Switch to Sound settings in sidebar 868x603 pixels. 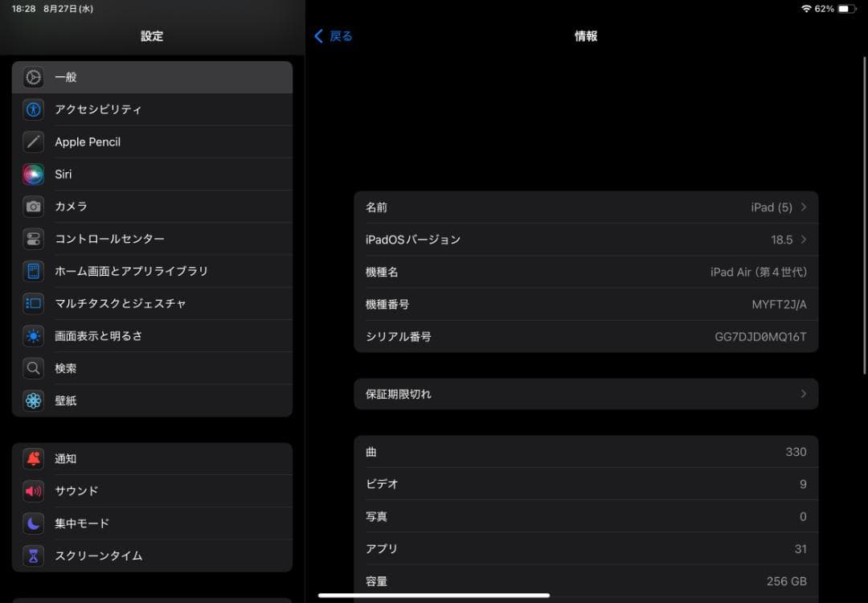(x=32, y=490)
